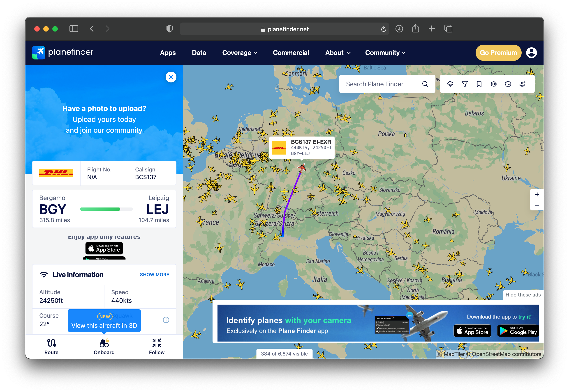Expand the Community dropdown menu

385,52
